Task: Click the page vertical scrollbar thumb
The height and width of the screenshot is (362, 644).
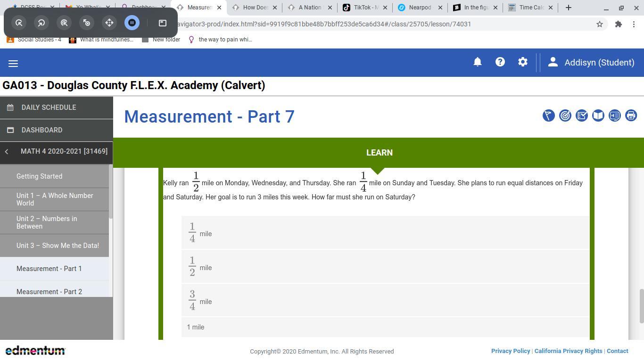Action: pos(641,306)
